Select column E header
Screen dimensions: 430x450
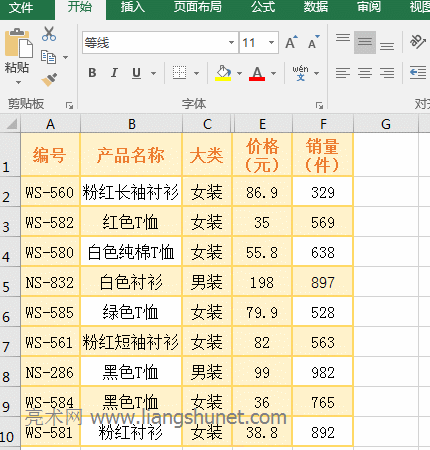pyautogui.click(x=263, y=124)
